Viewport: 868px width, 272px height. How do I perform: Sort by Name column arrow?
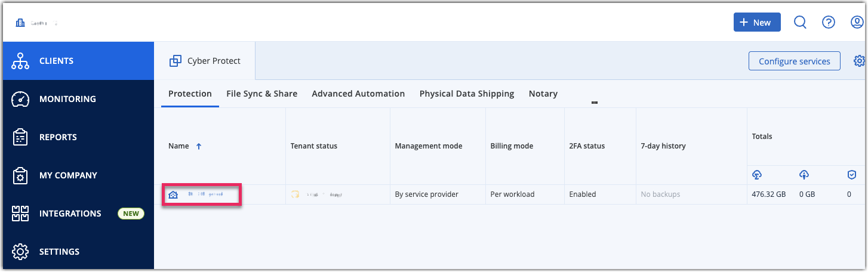(x=199, y=146)
